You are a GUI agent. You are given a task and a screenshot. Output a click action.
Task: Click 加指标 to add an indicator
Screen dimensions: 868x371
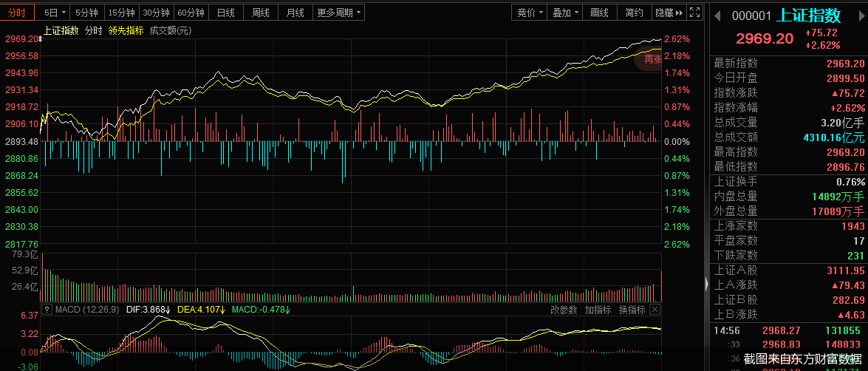pyautogui.click(x=598, y=310)
